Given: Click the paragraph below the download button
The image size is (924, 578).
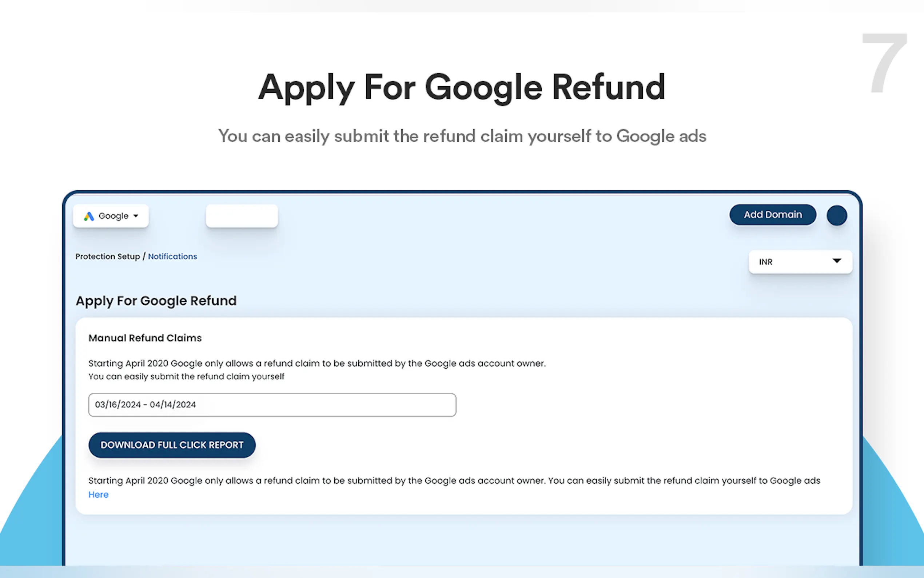Looking at the screenshot, I should (454, 481).
